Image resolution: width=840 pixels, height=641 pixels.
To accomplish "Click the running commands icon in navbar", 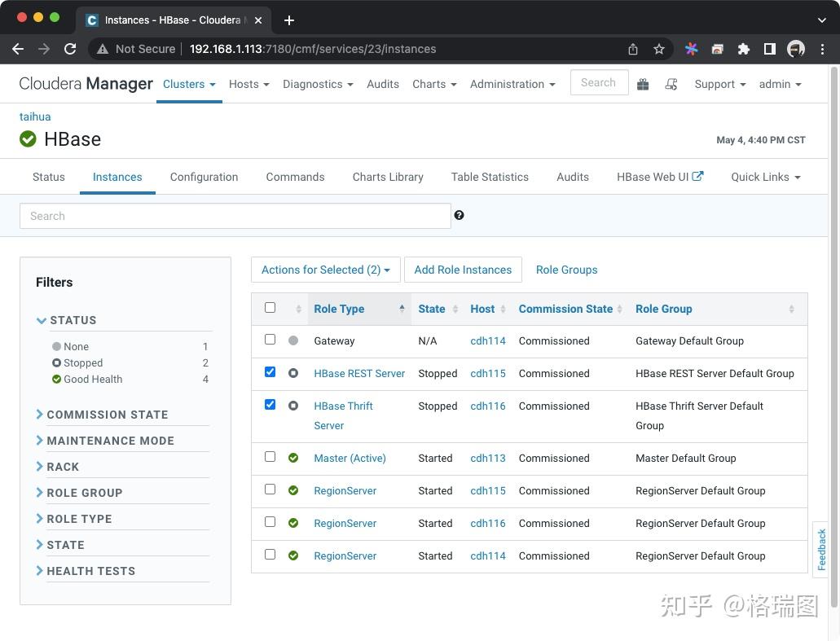I will (x=671, y=84).
